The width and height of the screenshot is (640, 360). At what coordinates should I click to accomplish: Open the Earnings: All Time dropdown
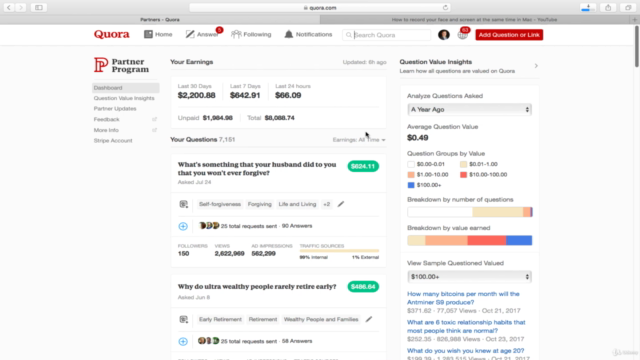[359, 140]
